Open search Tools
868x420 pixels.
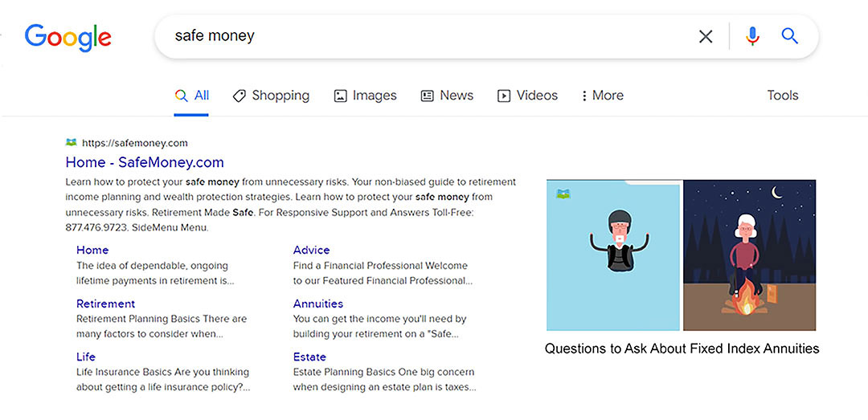(x=783, y=96)
